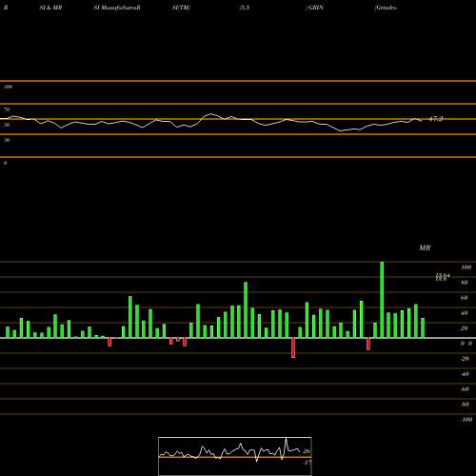Click the 60 label on the MR axis

[465, 298]
